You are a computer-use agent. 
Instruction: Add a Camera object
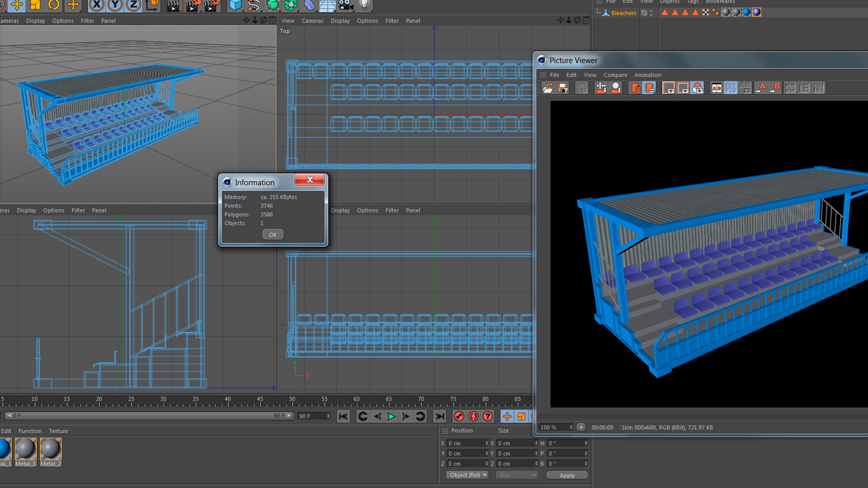pyautogui.click(x=346, y=5)
